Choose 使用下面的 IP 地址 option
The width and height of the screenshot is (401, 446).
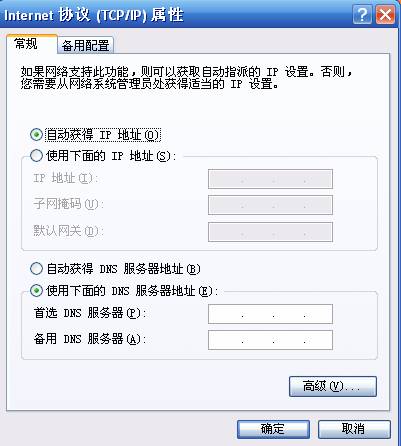pos(36,156)
